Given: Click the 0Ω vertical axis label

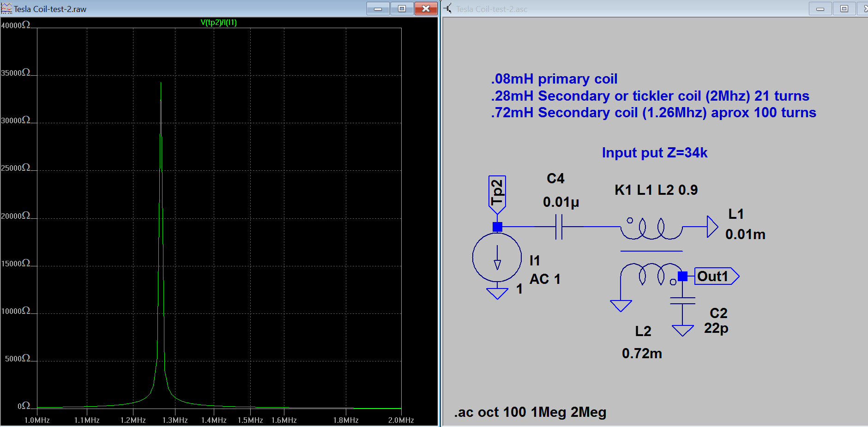Looking at the screenshot, I should [x=24, y=406].
